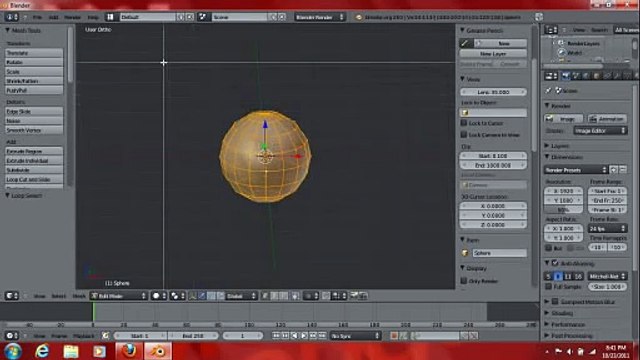Launch Firefox from the taskbar
Viewport: 640px width, 360px height.
pyautogui.click(x=129, y=351)
